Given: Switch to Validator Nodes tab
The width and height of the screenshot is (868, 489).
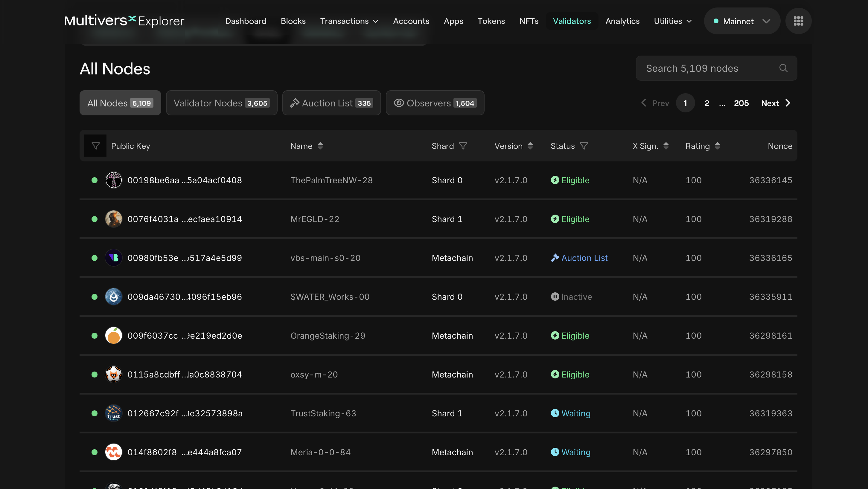Looking at the screenshot, I should pos(221,103).
